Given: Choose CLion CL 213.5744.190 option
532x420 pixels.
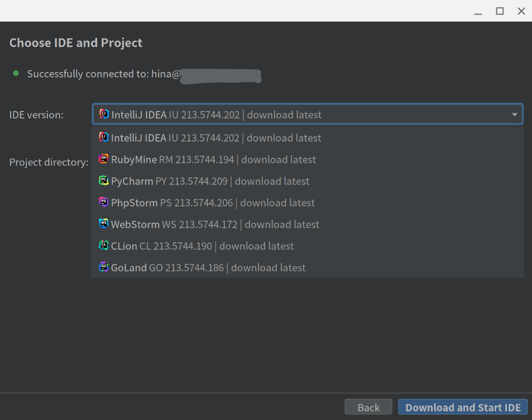Looking at the screenshot, I should point(307,246).
